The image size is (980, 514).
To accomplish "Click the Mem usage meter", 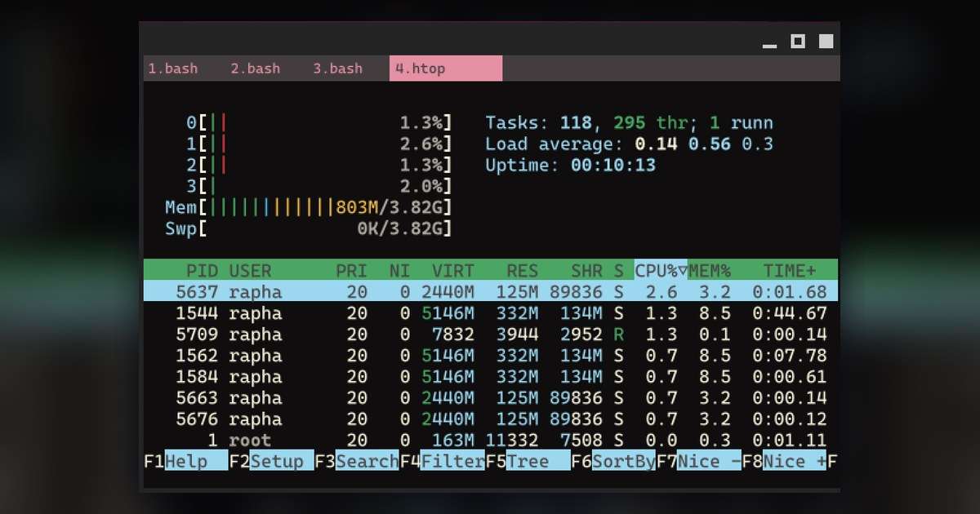I will coord(309,208).
